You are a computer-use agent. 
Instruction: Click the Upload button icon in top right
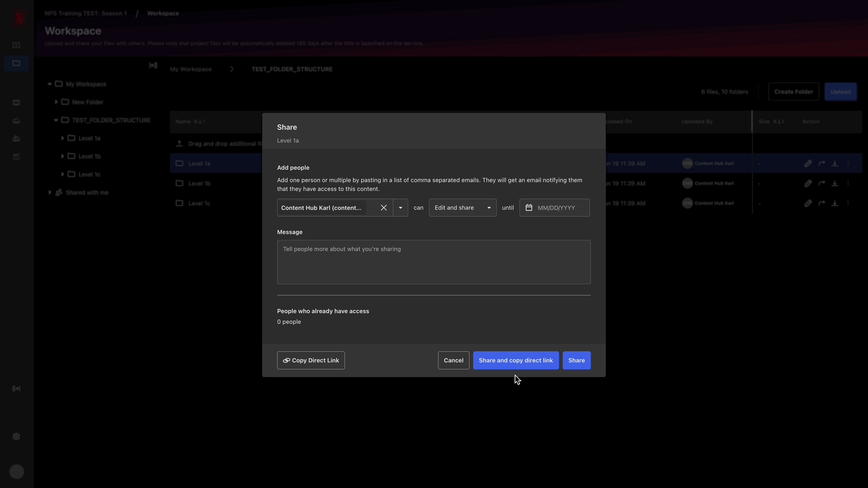point(840,92)
